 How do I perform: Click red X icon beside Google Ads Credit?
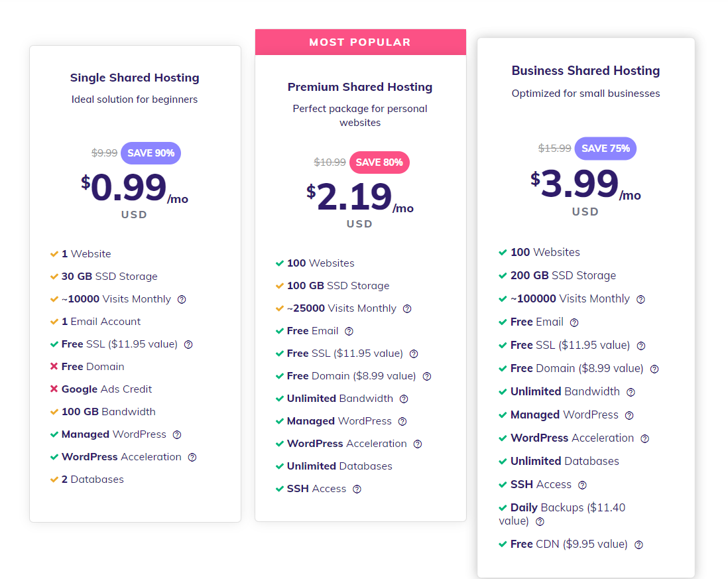point(54,389)
